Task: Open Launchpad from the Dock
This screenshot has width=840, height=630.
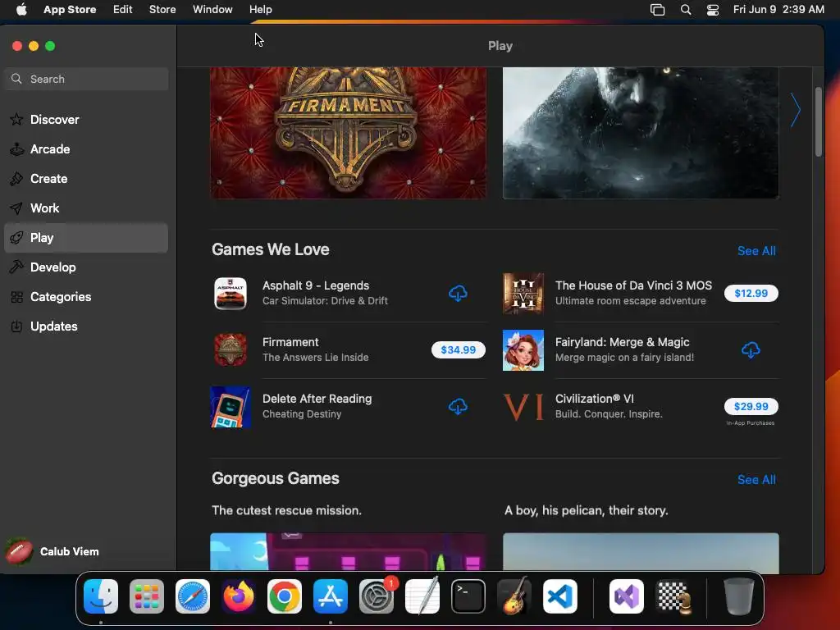Action: pos(147,596)
